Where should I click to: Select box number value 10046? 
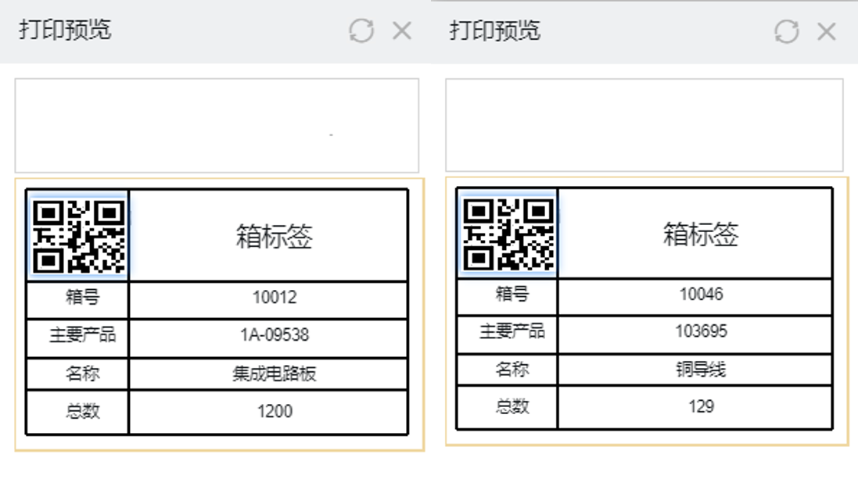701,294
